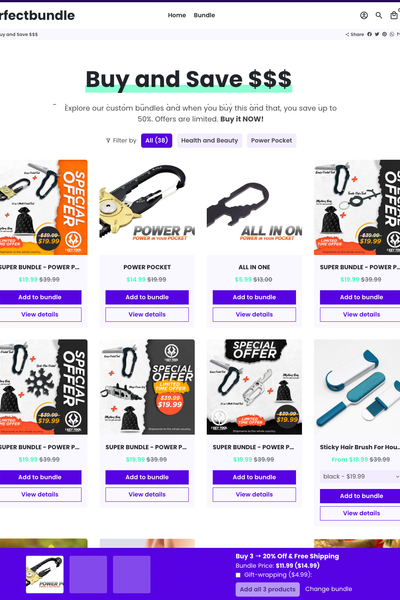This screenshot has height=600, width=400.
Task: Open the user account icon
Action: (x=364, y=15)
